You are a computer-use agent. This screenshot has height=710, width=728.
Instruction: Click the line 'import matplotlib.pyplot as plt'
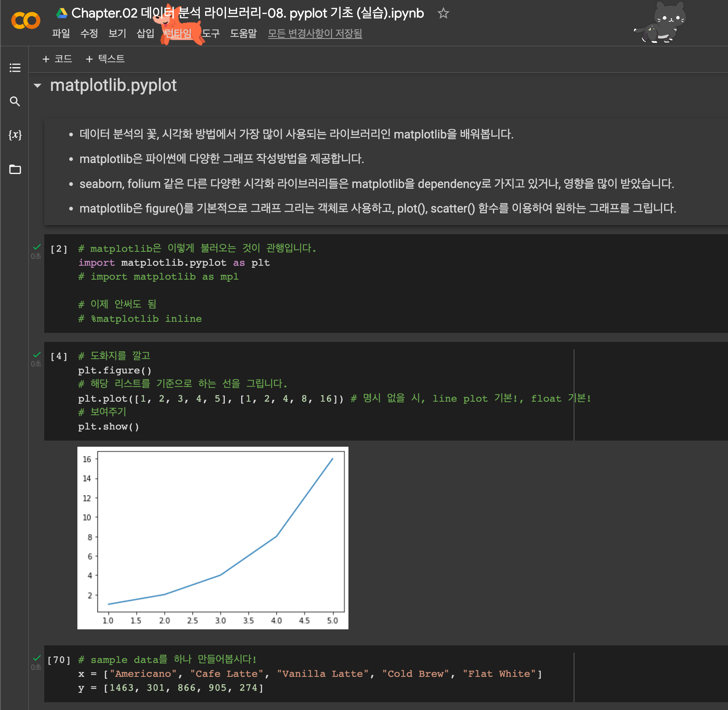pos(174,263)
